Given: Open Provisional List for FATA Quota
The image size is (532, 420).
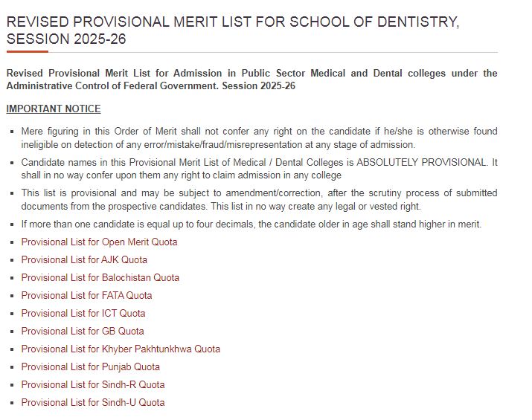Looking at the screenshot, I should click(86, 296).
